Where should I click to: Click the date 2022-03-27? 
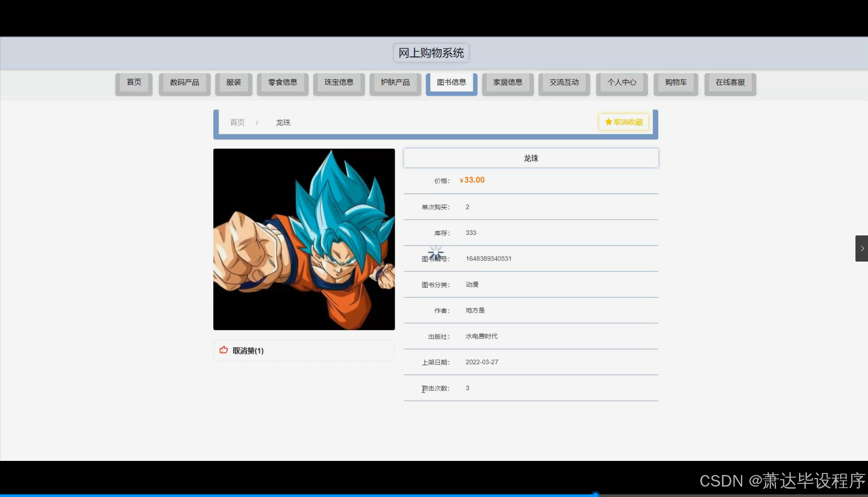pos(482,362)
